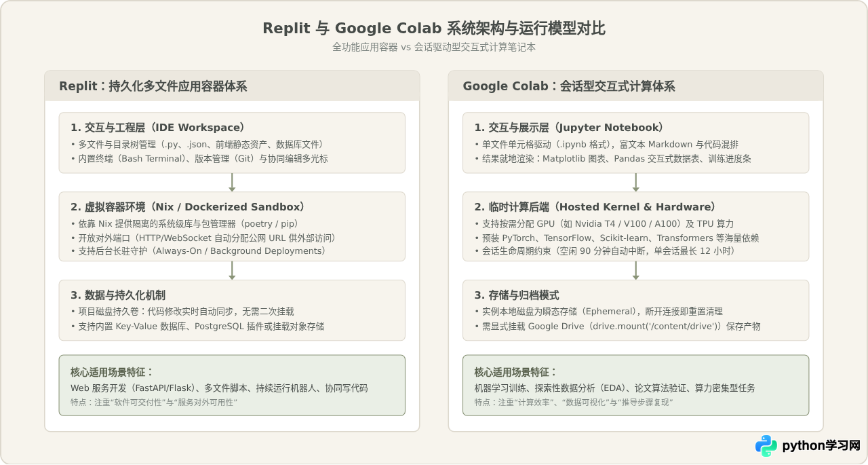Click the bullet '单文件单元格驱动（.ipynb 格式）'
This screenshot has width=868, height=465.
606,144
